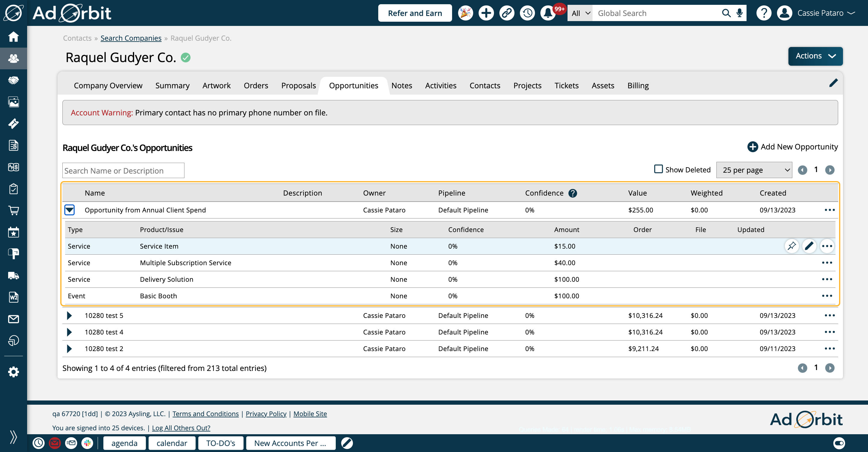Edit the Service Item row with pencil
This screenshot has width=868, height=452.
[809, 246]
